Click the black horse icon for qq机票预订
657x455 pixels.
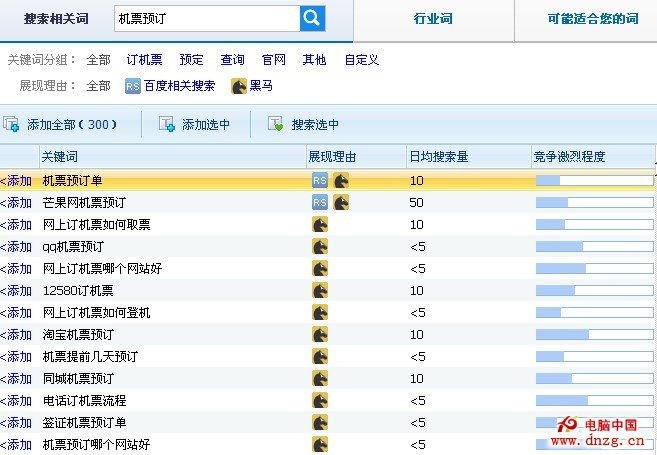320,247
